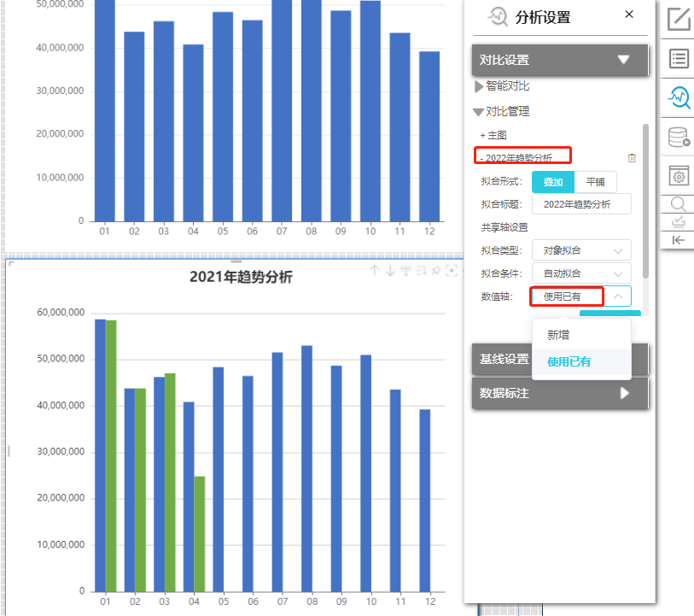Screen dimensions: 694x616
Task: Select 平铺 fitting mode
Action: (x=595, y=182)
